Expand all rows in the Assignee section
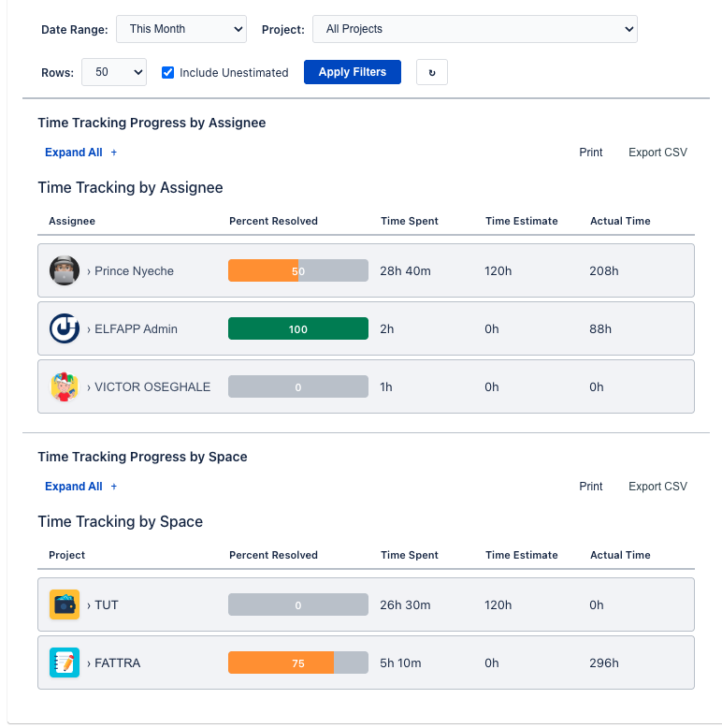The width and height of the screenshot is (722, 728). click(73, 153)
